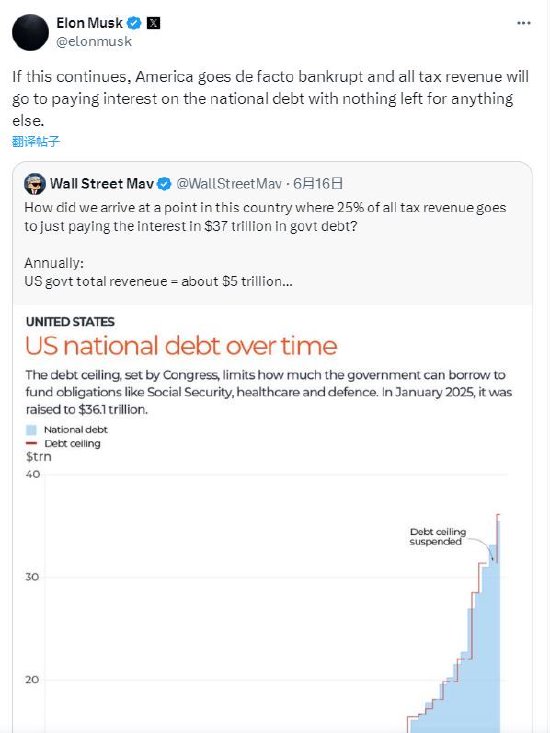Open Elon Musk's profile avatar
Viewport: 550px width, 733px height.
click(30, 32)
